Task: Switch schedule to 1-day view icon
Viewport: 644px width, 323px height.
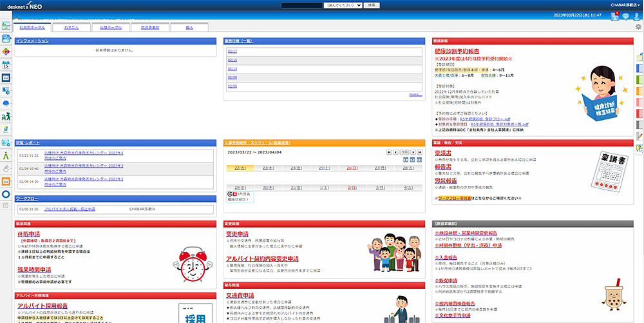Action: [x=406, y=159]
